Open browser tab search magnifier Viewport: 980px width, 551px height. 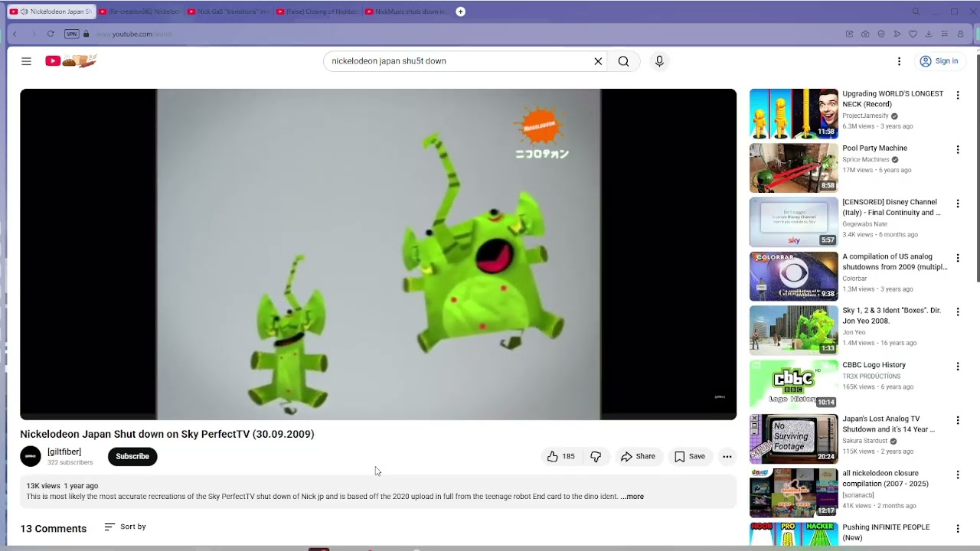(x=916, y=11)
